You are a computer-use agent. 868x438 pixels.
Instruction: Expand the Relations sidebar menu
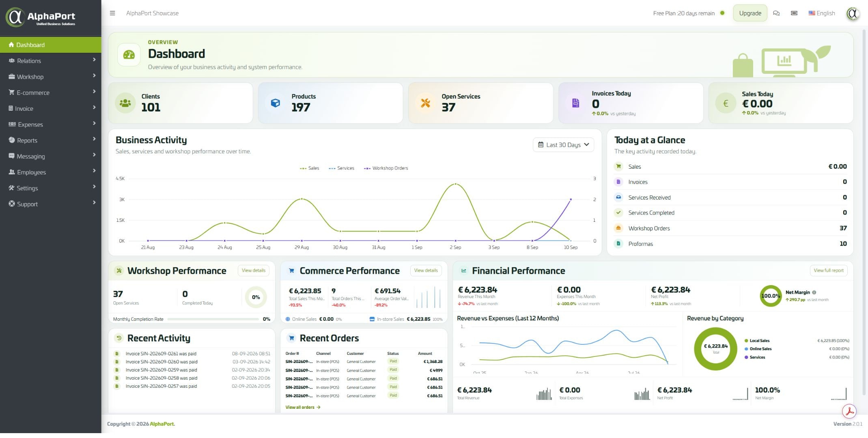(x=51, y=61)
